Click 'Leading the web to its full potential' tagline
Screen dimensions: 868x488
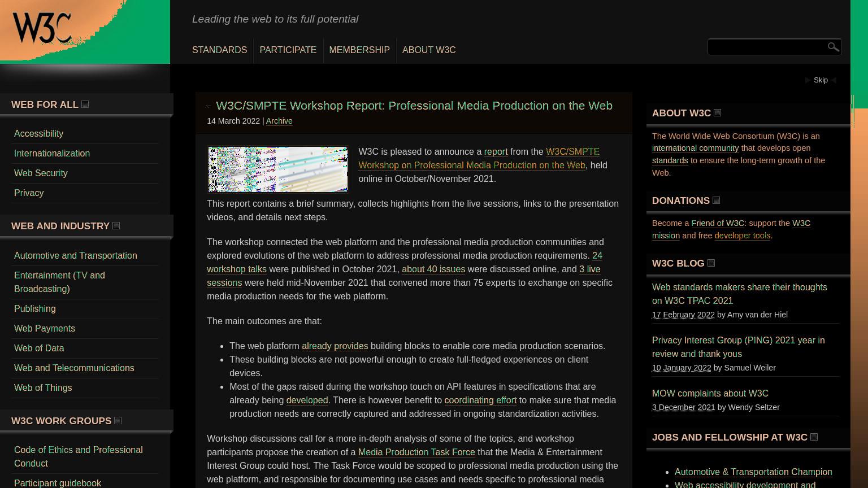[275, 19]
